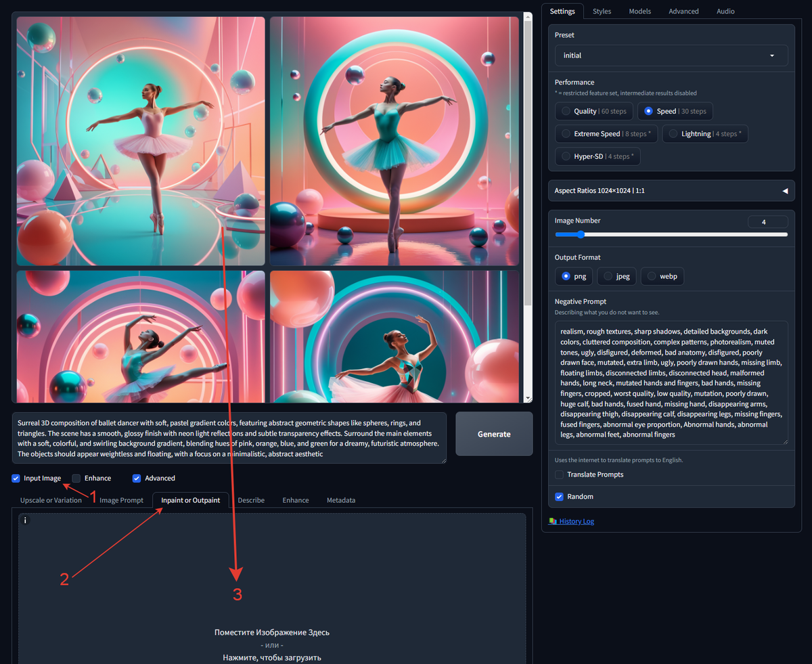Click the 'Output Format' label
The image size is (812, 664).
tap(577, 257)
